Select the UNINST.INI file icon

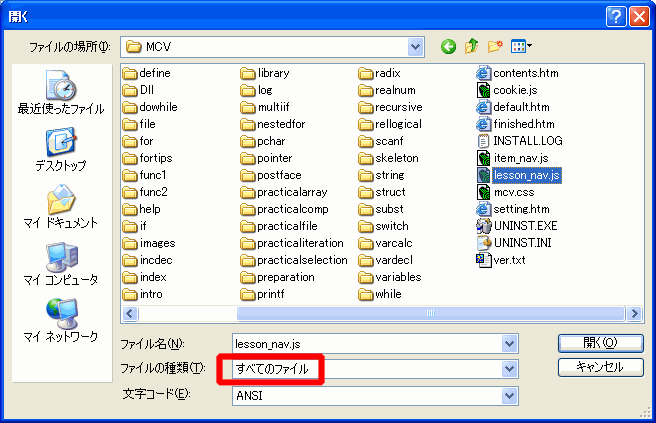pos(483,243)
